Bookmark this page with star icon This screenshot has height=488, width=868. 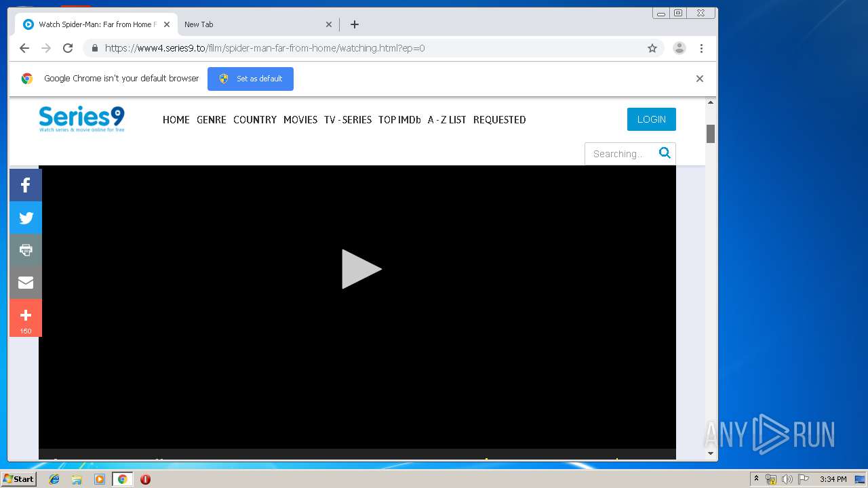point(652,48)
